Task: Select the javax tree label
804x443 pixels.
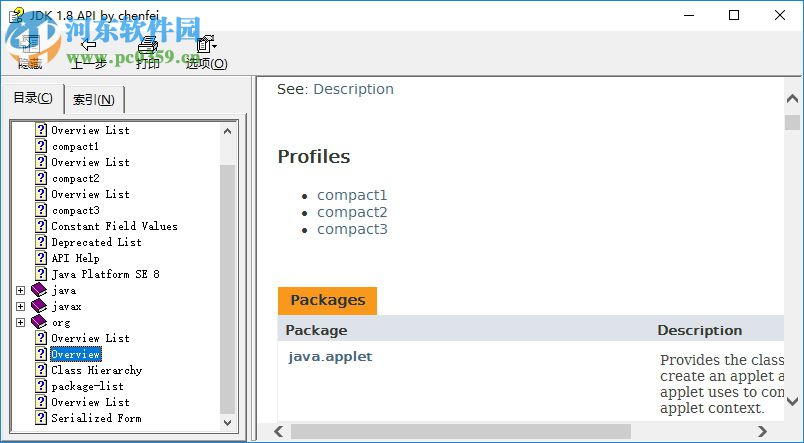Action: click(x=67, y=307)
